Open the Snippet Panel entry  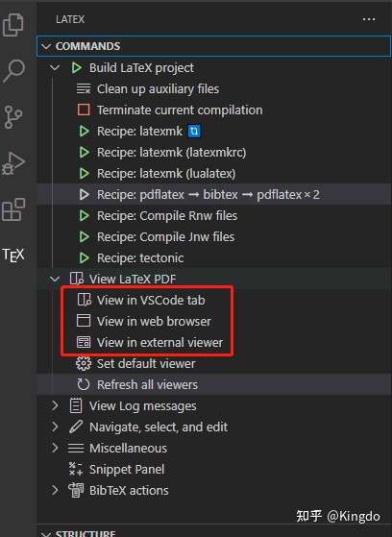pos(127,470)
